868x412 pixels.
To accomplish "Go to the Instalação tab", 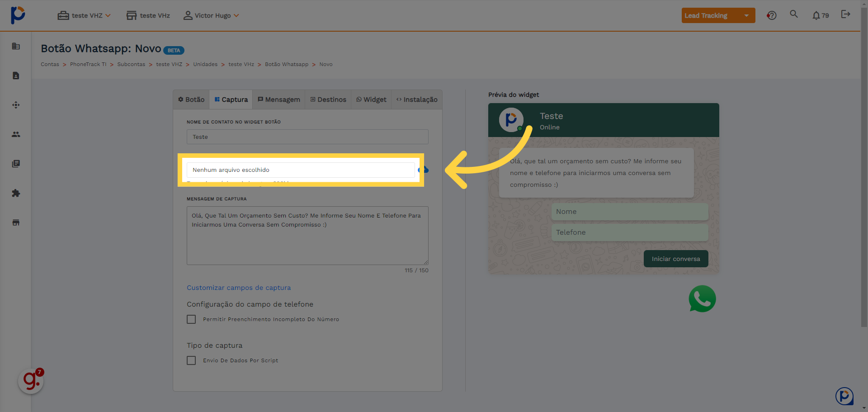I will [417, 99].
